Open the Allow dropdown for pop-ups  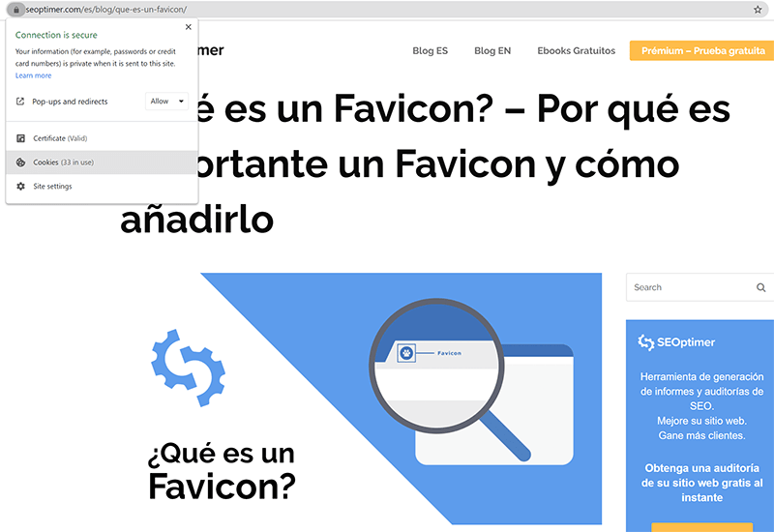pyautogui.click(x=166, y=102)
